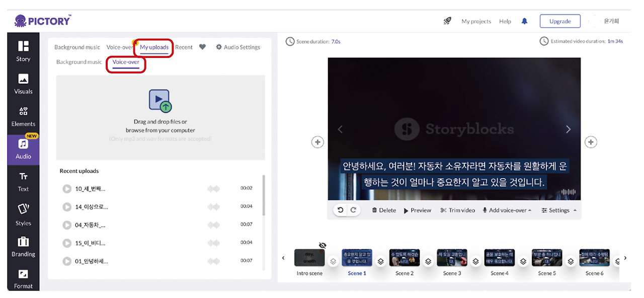Click the Pictory logo
Screen dimensions: 644x298
click(43, 21)
